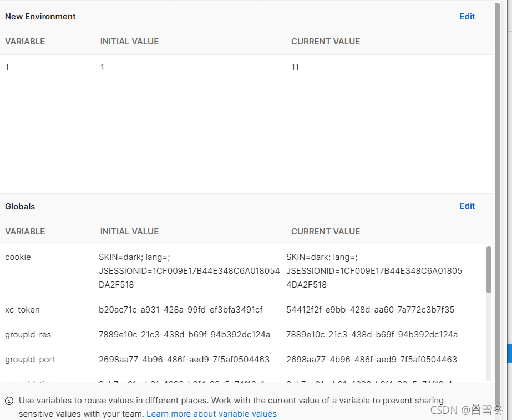The image size is (512, 420).
Task: Edit the Globals variables
Action: [x=467, y=206]
